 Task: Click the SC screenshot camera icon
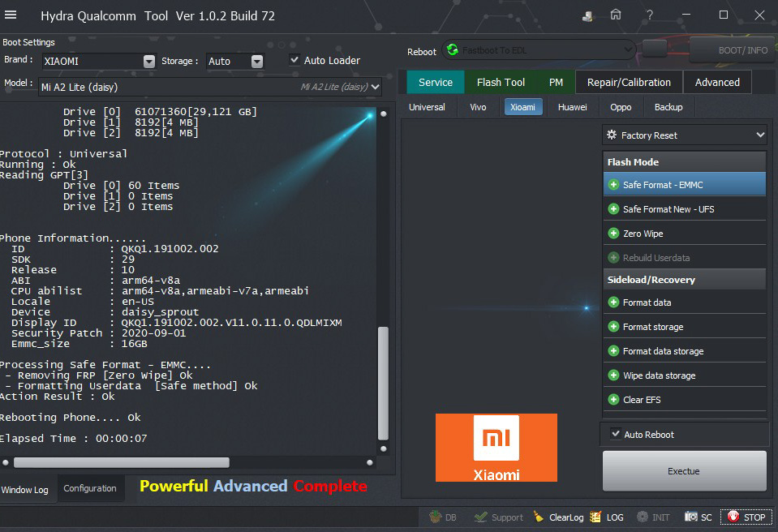coord(692,517)
